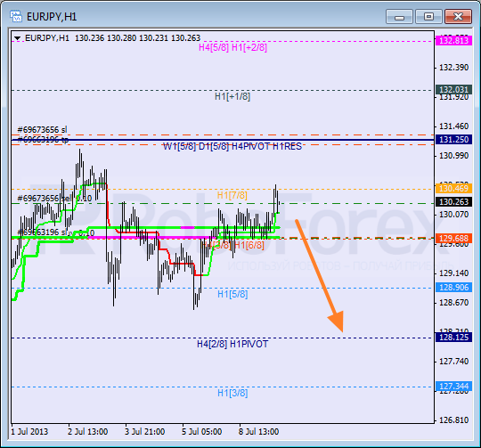481x448 pixels.
Task: Click the 5 Jul 05:00 time marker
Action: (x=201, y=432)
